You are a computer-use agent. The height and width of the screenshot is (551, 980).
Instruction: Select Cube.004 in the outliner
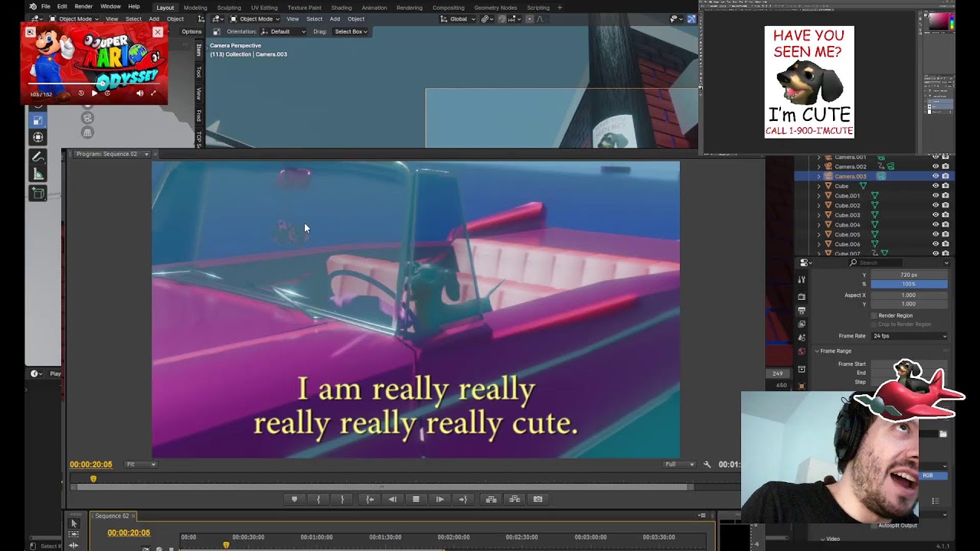(x=847, y=225)
